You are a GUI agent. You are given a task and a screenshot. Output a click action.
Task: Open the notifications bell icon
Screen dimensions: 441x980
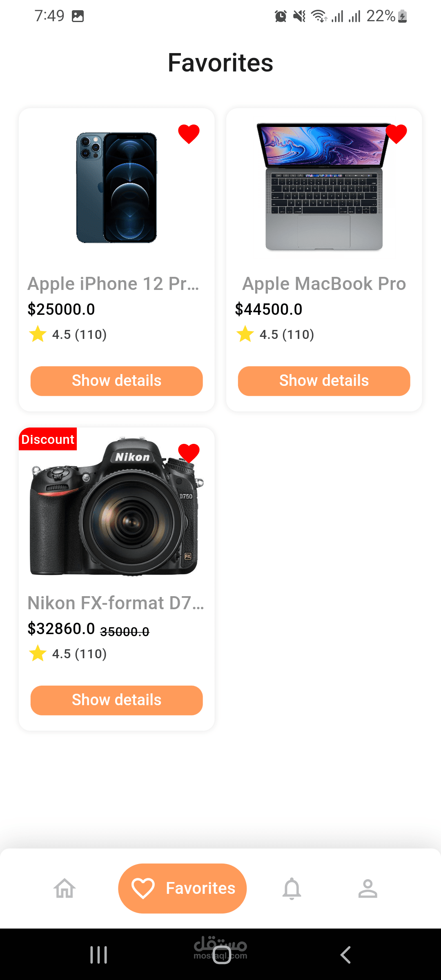292,889
